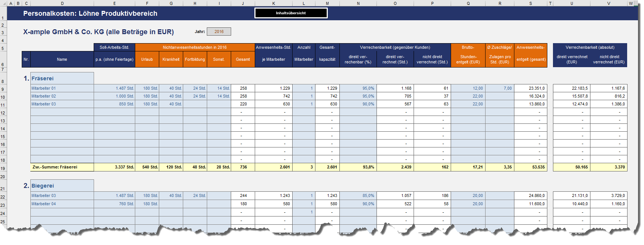Image resolution: width=644 pixels, height=245 pixels.
Task: Select Biegerei value 11.600,0
Action: [530, 204]
